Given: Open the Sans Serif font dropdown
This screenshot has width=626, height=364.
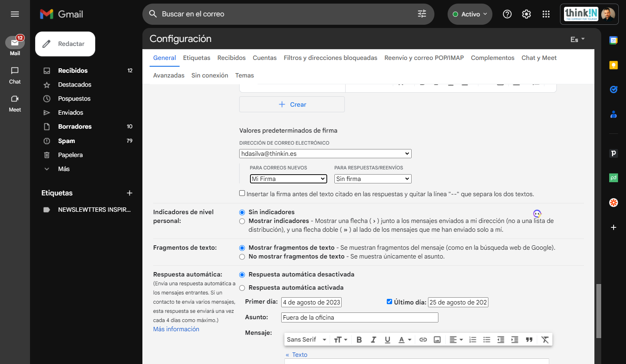Looking at the screenshot, I should click(306, 340).
